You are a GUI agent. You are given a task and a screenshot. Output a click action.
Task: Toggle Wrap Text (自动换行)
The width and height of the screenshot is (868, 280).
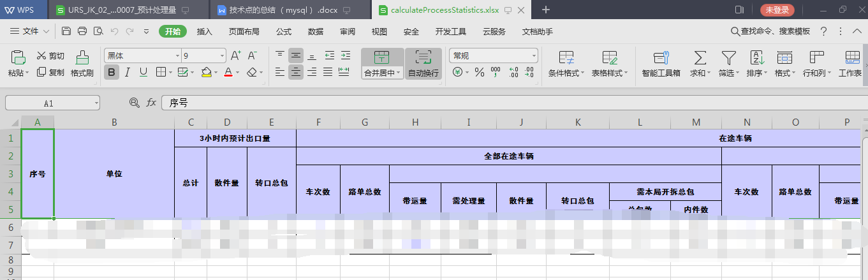coord(423,64)
